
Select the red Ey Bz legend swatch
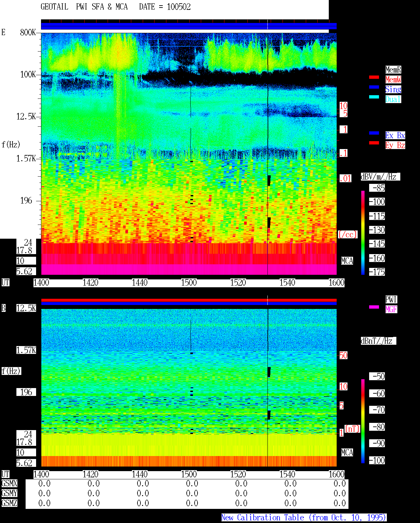point(374,143)
